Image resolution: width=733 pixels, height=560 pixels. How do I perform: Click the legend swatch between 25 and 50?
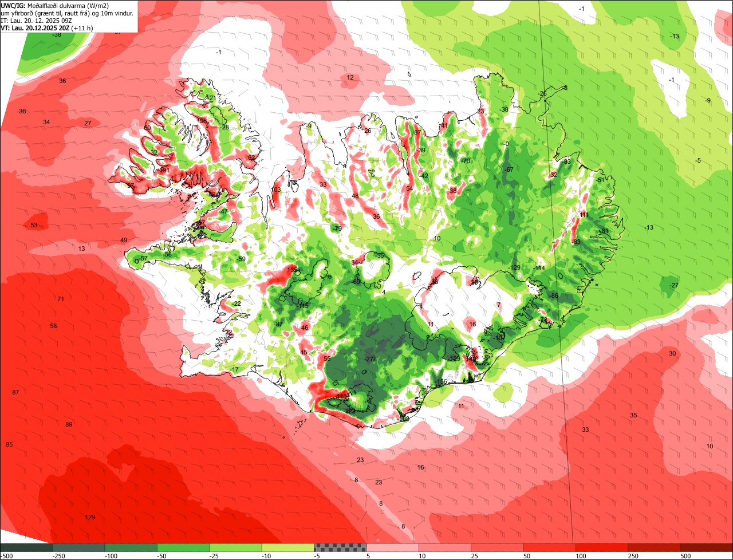[x=497, y=547]
